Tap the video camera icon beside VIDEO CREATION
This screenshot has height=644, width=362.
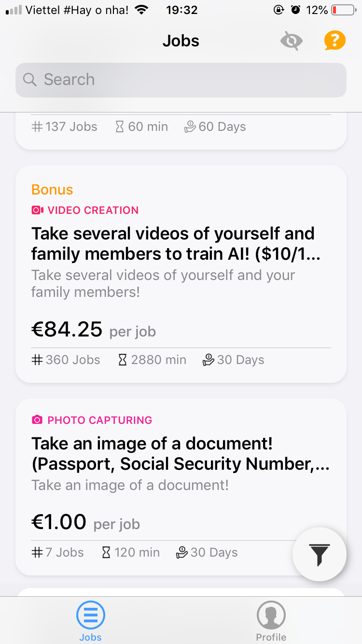(x=38, y=210)
